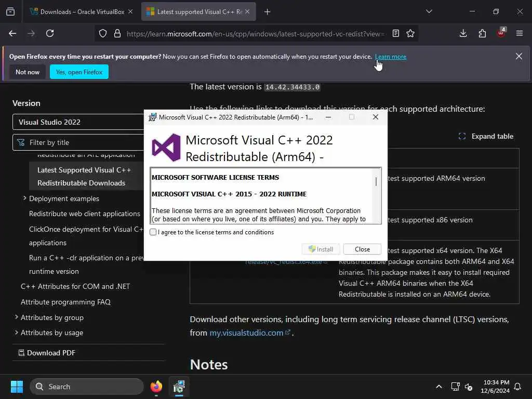Open a new browser tab

coord(268,12)
